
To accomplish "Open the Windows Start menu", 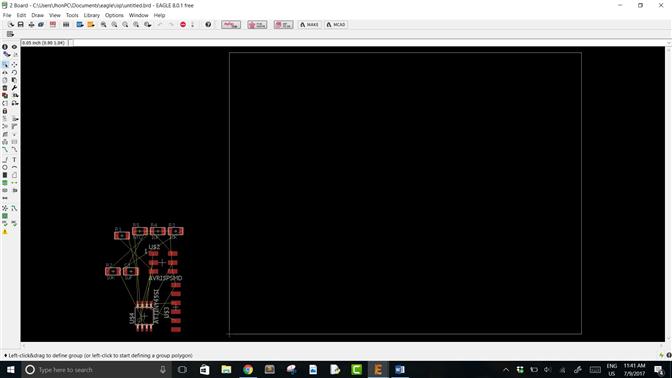I will (x=10, y=369).
